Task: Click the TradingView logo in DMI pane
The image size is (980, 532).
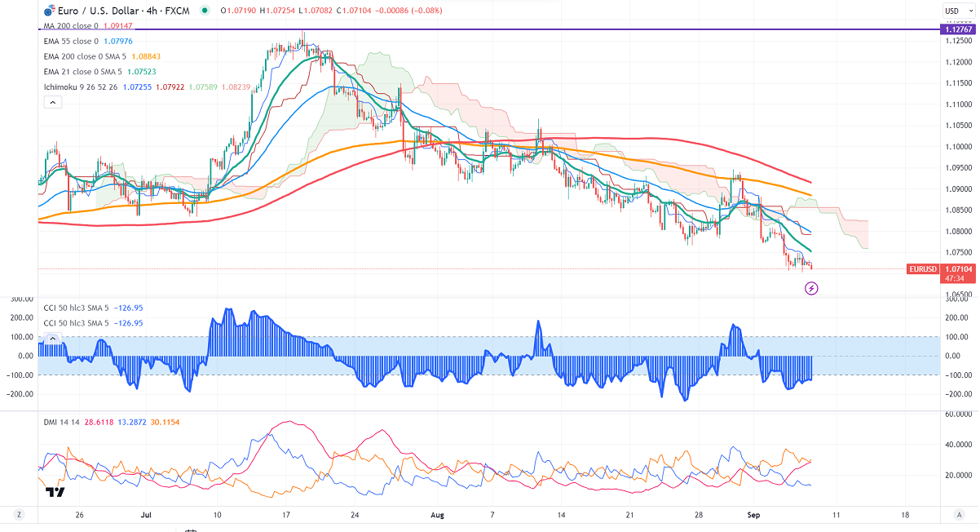Action: (x=55, y=492)
